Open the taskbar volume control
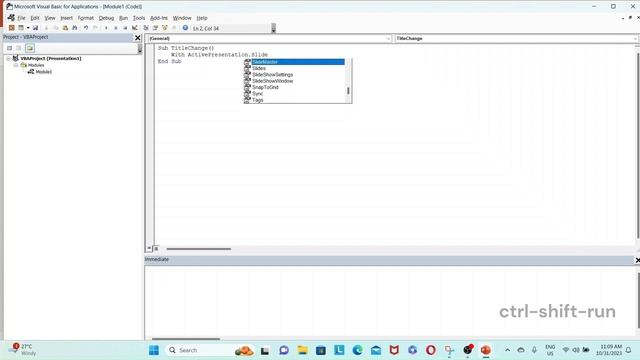640x360 pixels. [x=576, y=350]
